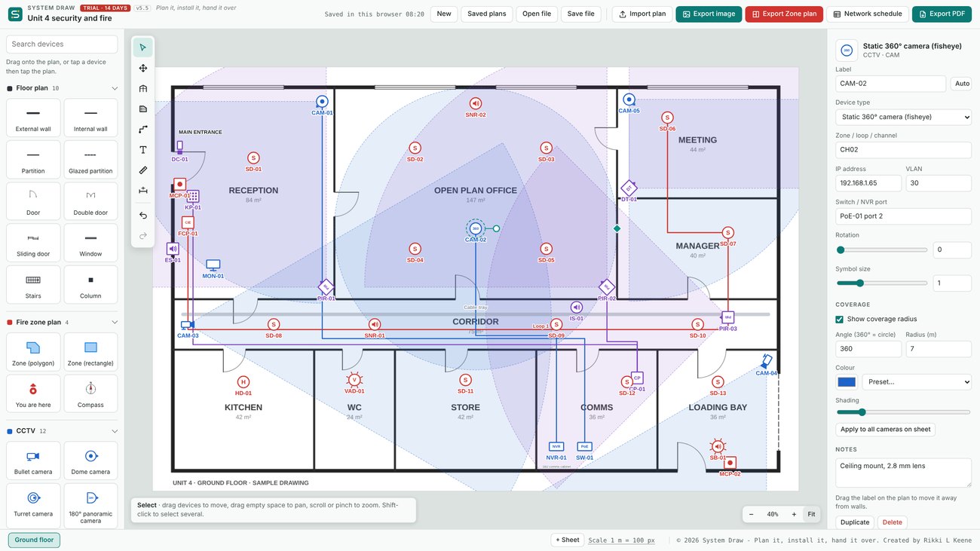This screenshot has height=551, width=980.
Task: Click the Switch / NVR port field
Action: (903, 216)
